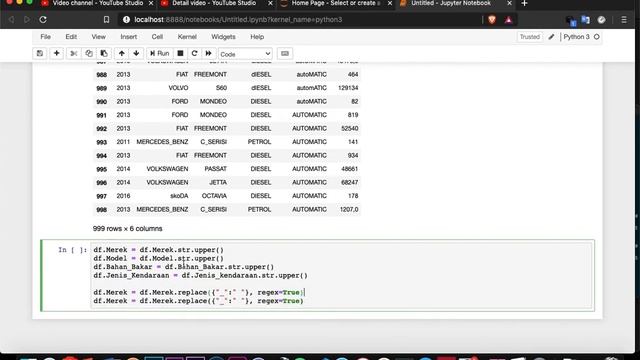
Task: Click the line df.Model = df.Model.str.upper()
Action: [x=158, y=258]
